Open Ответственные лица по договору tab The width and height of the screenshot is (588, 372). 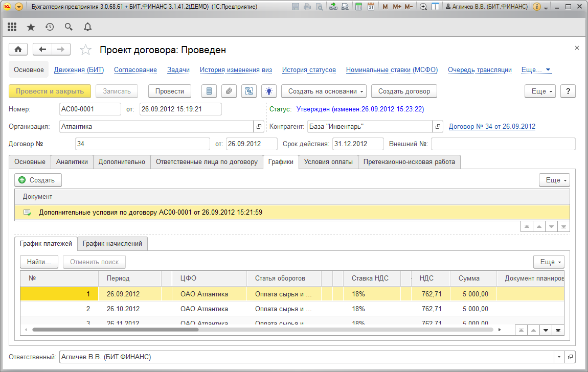pos(207,162)
